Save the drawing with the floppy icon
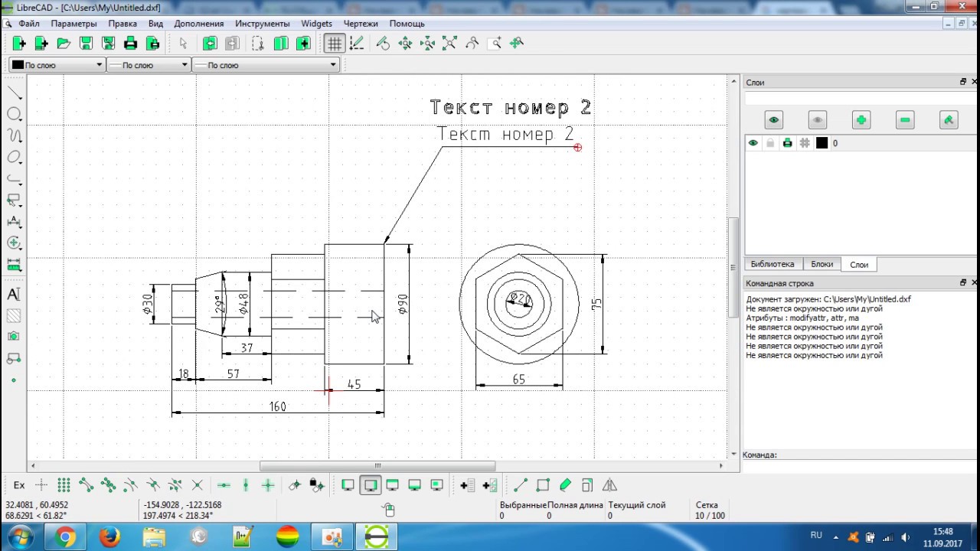 point(86,44)
